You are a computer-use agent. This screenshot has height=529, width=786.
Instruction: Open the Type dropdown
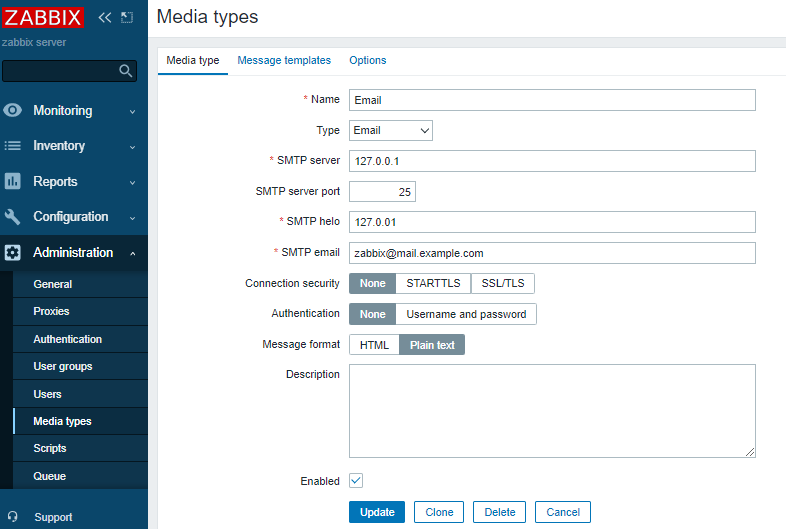(391, 130)
